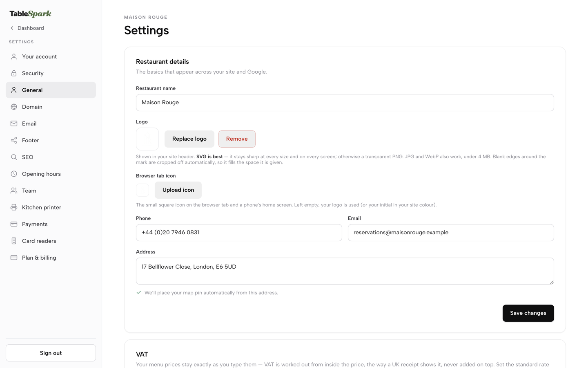Click the lock icon for Security
The width and height of the screenshot is (588, 368).
(14, 73)
